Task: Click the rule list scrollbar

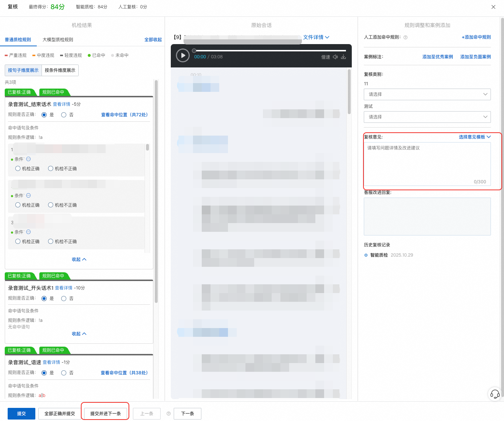Action: 156,191
